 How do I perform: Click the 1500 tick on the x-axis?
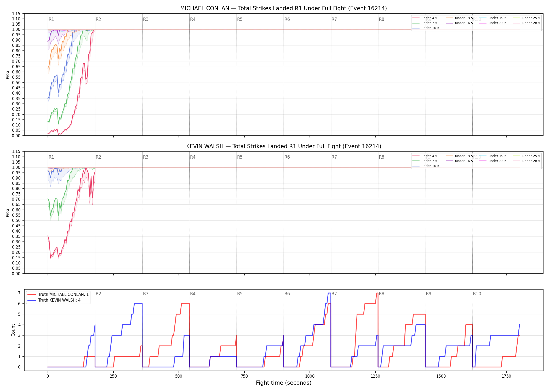pyautogui.click(x=441, y=376)
